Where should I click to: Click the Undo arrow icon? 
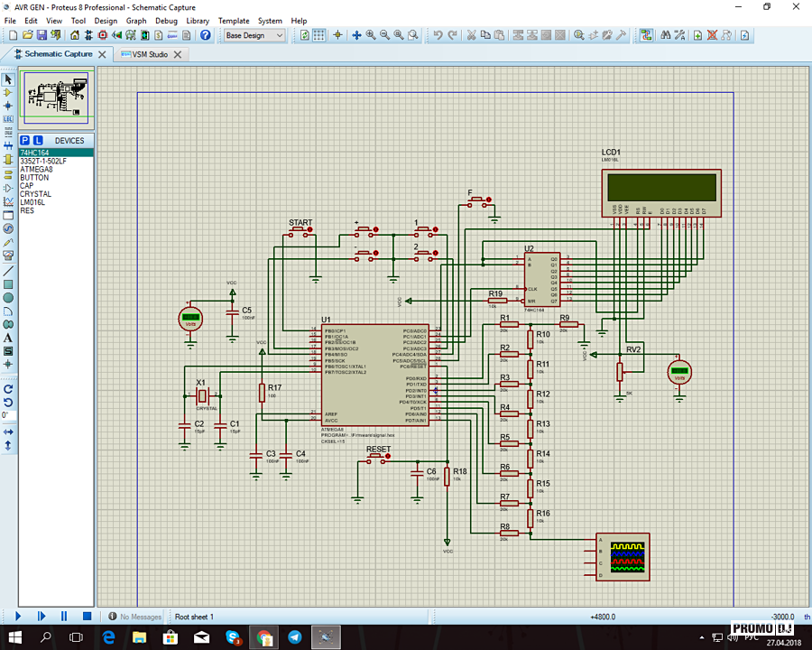[x=438, y=35]
